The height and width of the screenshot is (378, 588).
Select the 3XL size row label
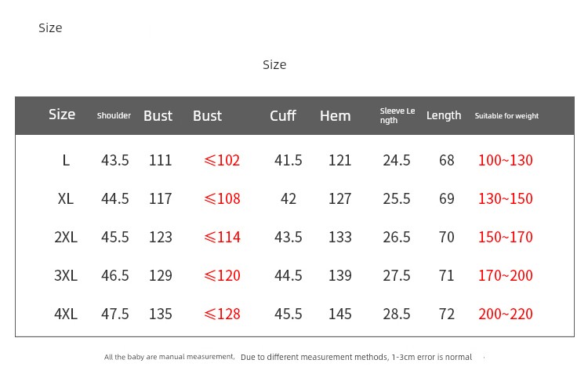point(66,275)
